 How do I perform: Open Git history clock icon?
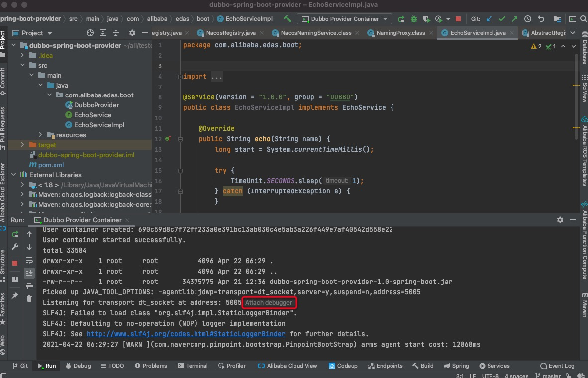pos(528,19)
